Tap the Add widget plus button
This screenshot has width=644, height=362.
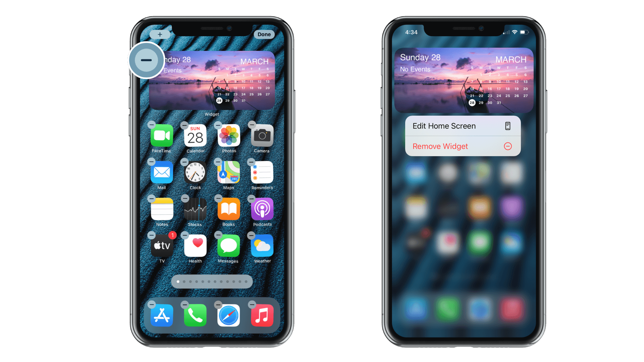[x=160, y=34]
